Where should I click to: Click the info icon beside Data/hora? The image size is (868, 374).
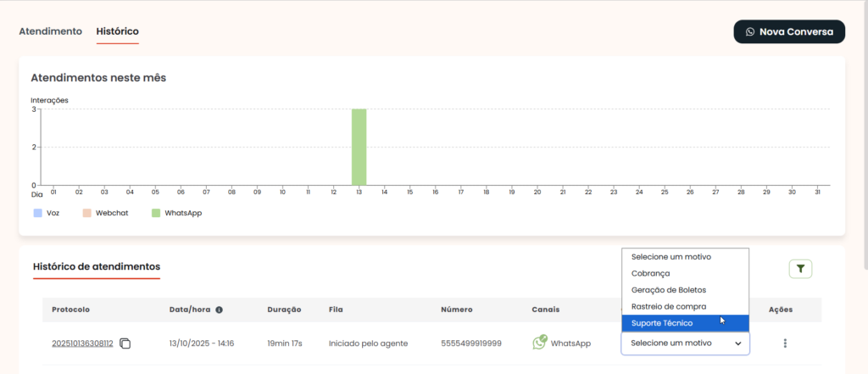(219, 310)
